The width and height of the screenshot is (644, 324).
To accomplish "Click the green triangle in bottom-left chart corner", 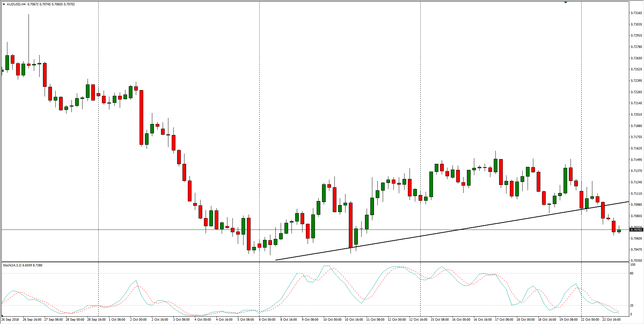I will (x=3, y=316).
